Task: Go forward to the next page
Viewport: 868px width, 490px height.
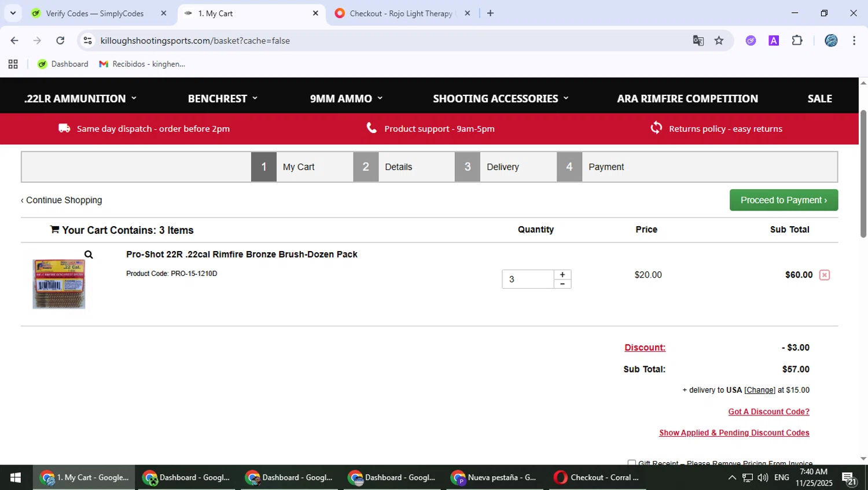Action: pos(37,40)
